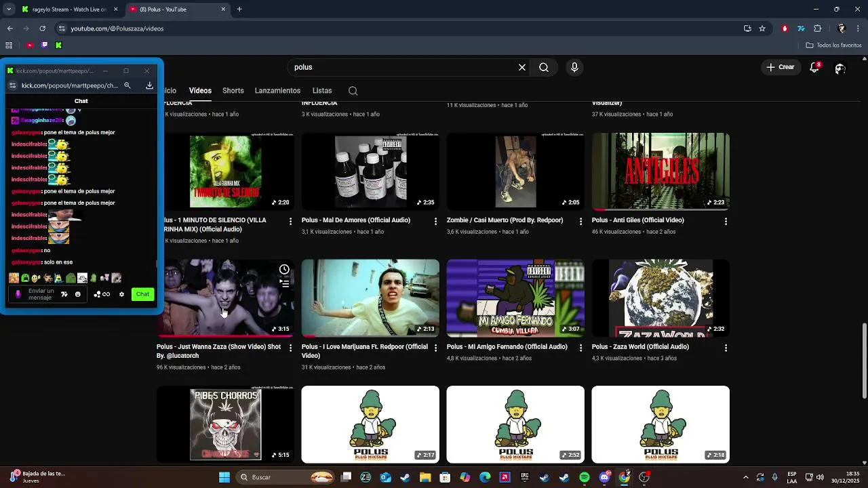This screenshot has height=488, width=868.
Task: Switch to the Vídeos channel tab
Action: tap(200, 91)
